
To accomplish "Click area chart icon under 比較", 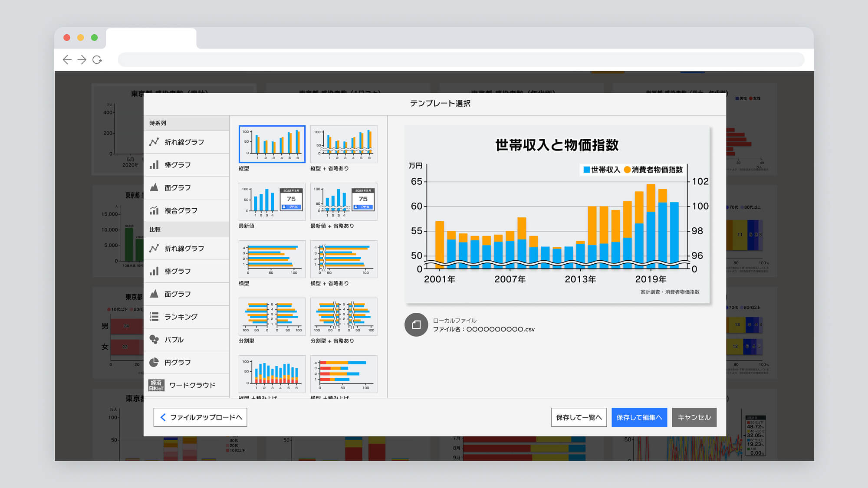I will 154,294.
